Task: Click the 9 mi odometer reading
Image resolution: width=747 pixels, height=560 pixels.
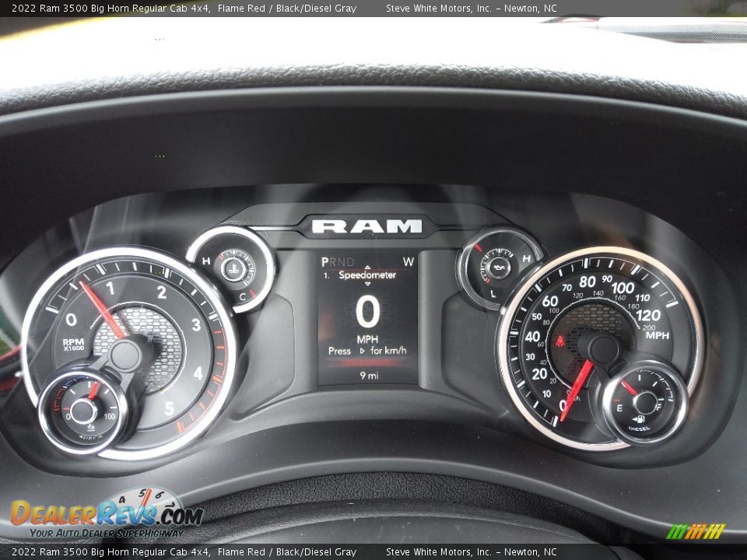Action: 369,376
